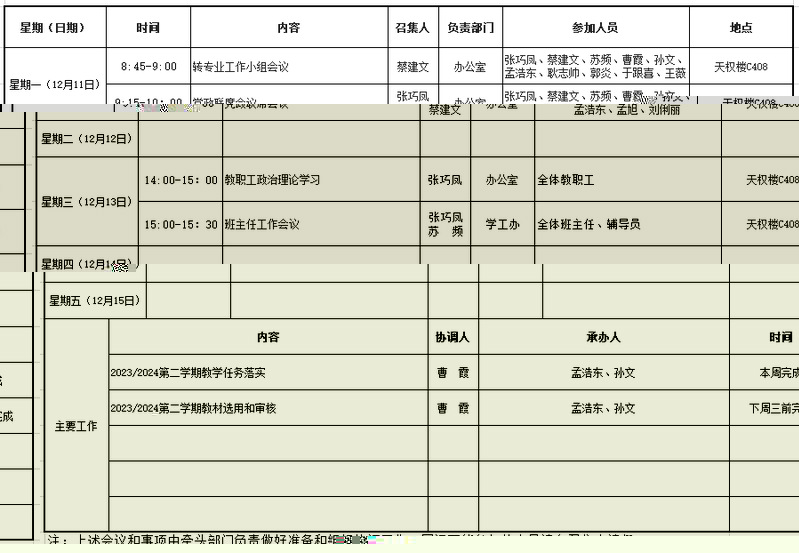799x553 pixels.
Task: Select the 教职工政治理论学习 cell
Action: pyautogui.click(x=321, y=180)
